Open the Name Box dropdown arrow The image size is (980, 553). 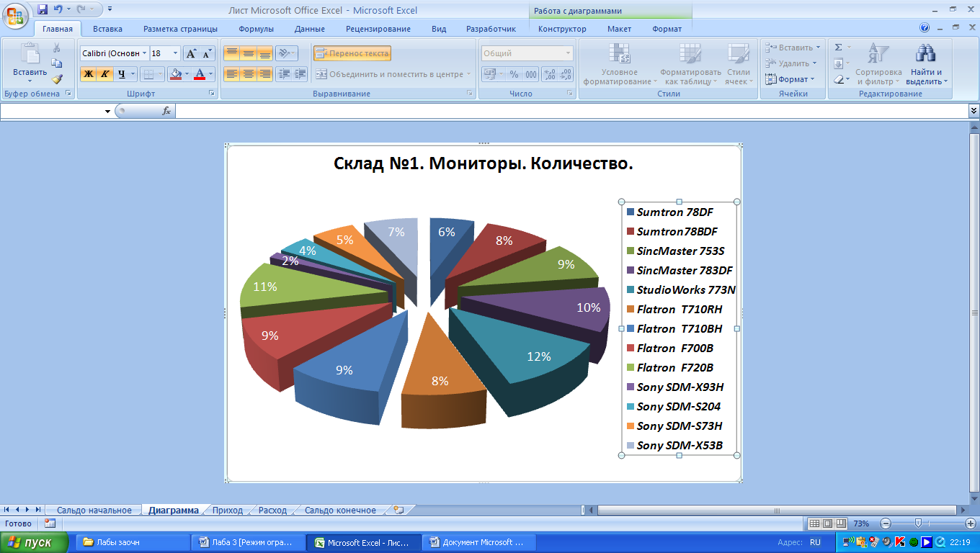coord(108,111)
